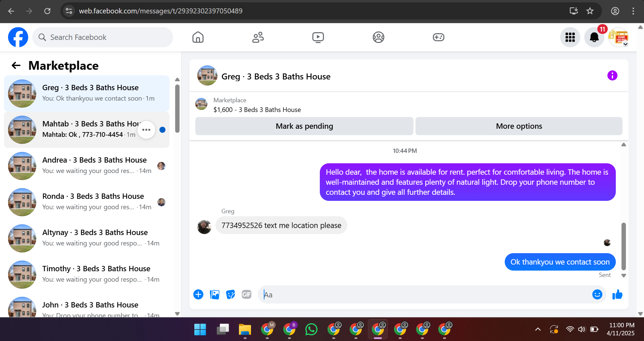Click Greg's avatar beside his message
The height and width of the screenshot is (341, 644).
[x=204, y=227]
